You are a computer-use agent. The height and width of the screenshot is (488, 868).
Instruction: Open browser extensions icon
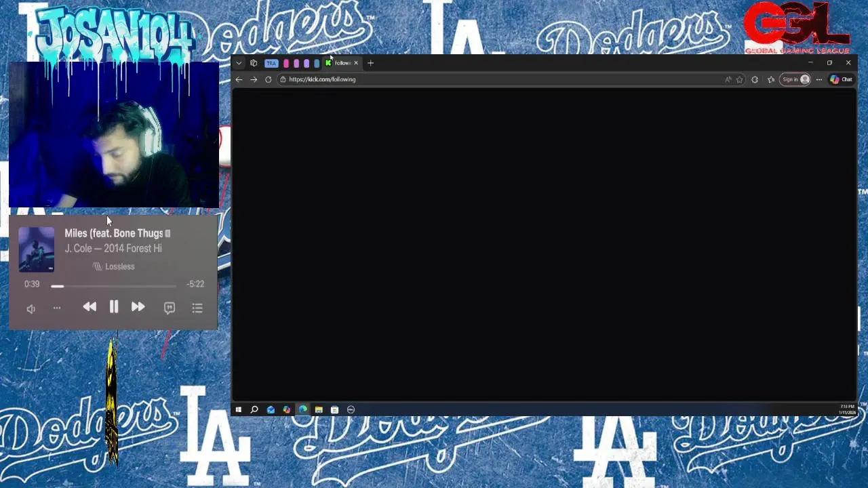point(755,79)
